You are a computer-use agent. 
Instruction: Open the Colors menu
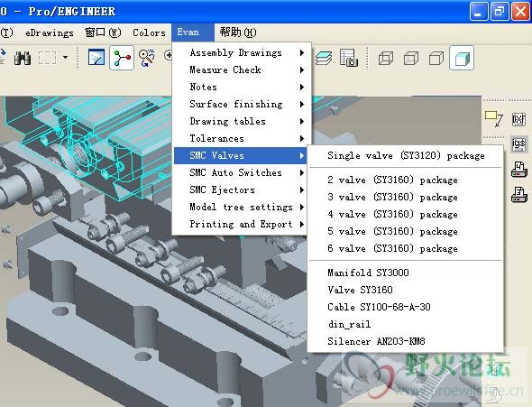149,32
